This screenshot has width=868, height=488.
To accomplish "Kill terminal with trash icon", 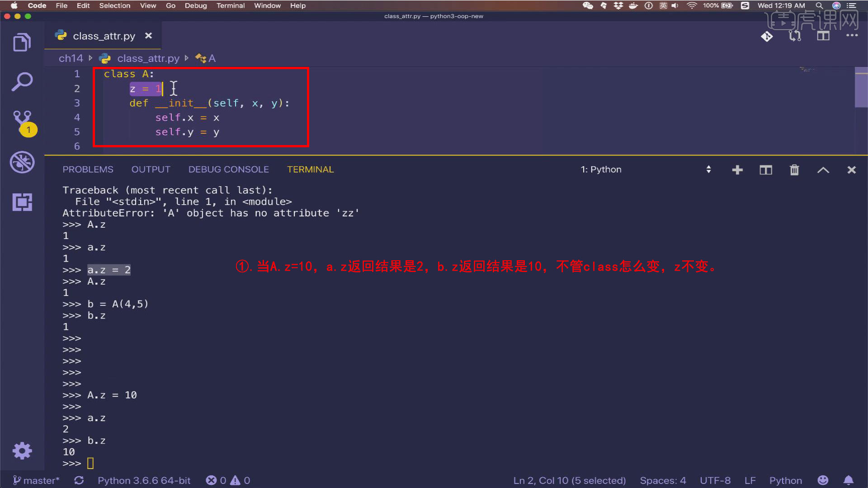I will 794,170.
